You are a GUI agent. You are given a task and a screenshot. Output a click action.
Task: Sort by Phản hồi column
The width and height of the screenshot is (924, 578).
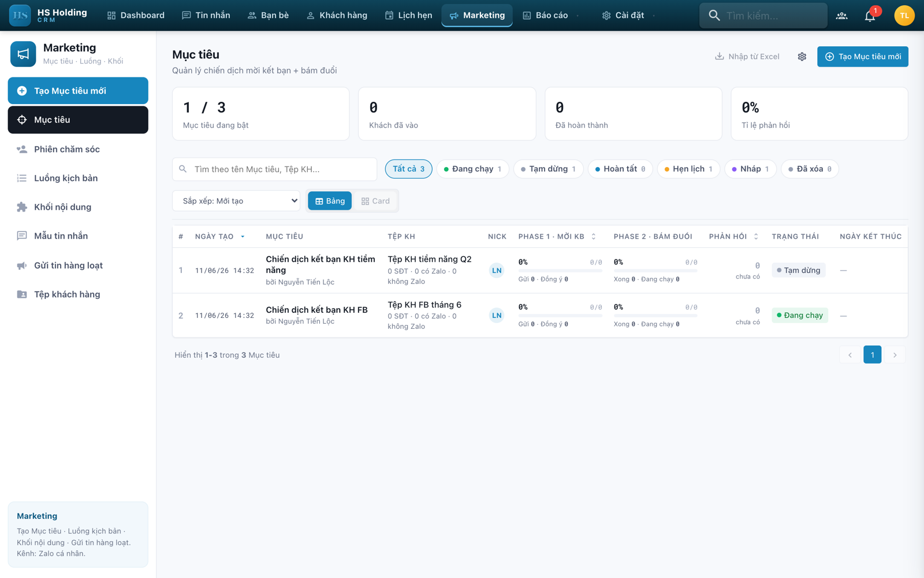(733, 236)
